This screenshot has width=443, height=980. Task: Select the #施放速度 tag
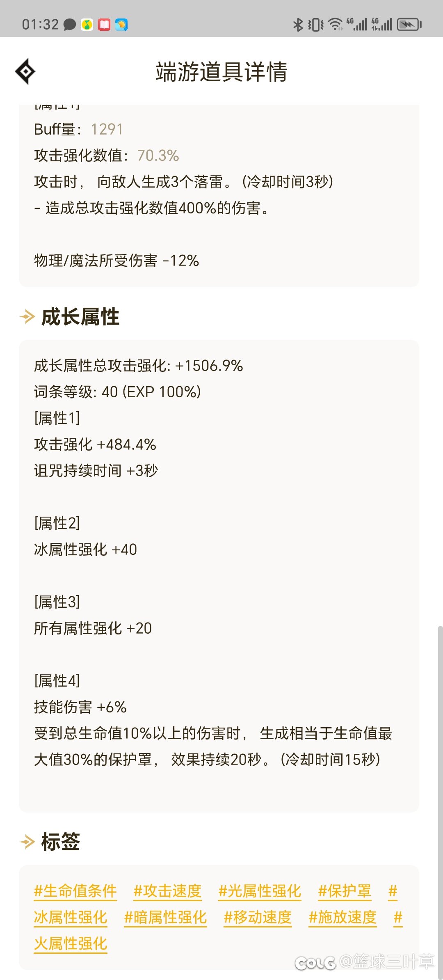tap(343, 917)
